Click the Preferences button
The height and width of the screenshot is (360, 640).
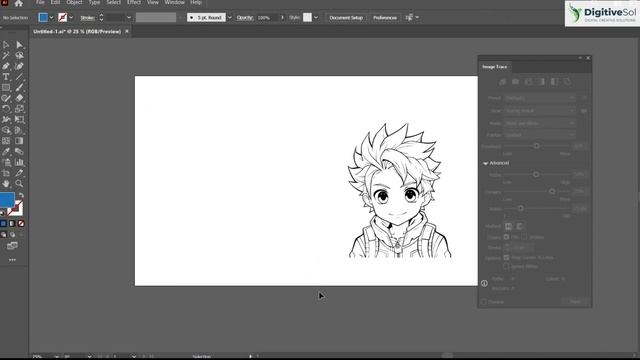(x=384, y=18)
